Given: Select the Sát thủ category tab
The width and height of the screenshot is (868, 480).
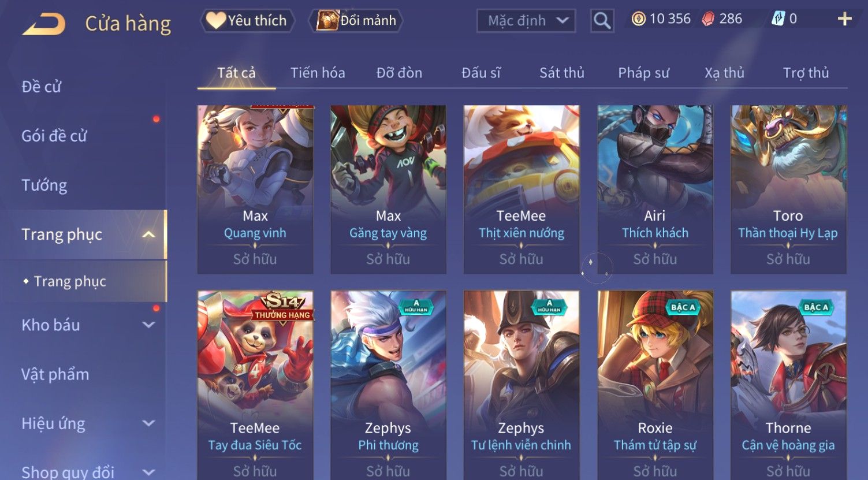Looking at the screenshot, I should [x=561, y=73].
